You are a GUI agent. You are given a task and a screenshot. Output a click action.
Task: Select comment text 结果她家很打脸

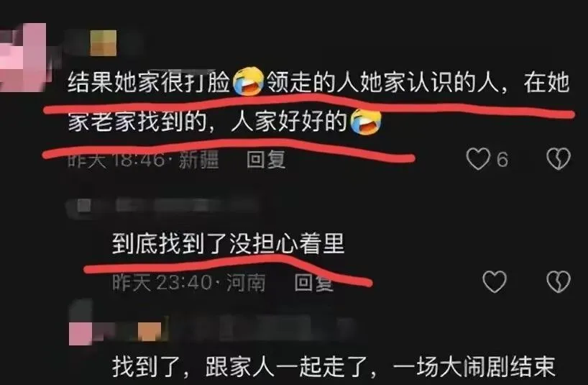149,82
